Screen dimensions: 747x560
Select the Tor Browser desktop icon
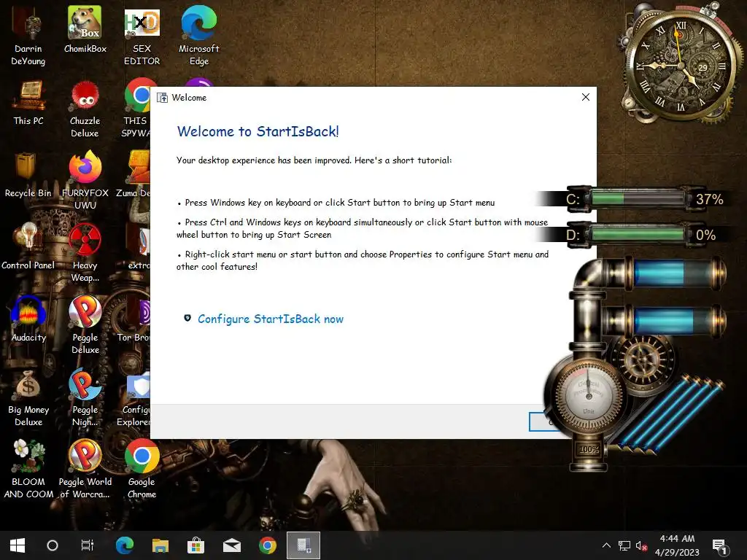point(134,319)
